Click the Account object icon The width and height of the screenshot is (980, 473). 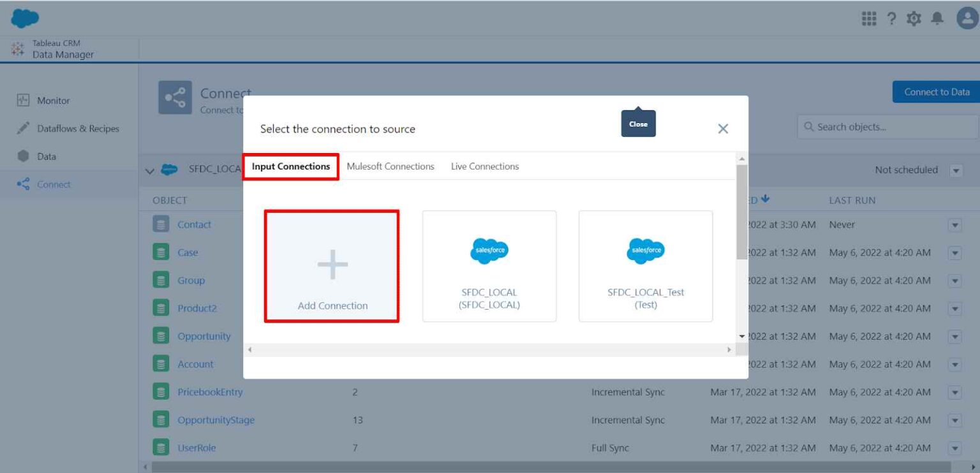[160, 364]
